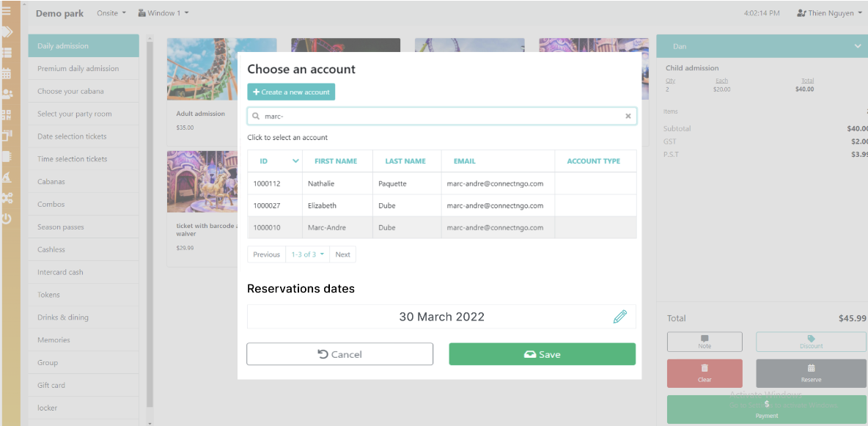The image size is (868, 426).
Task: Click the power icon in the left sidebar
Action: pos(7,218)
